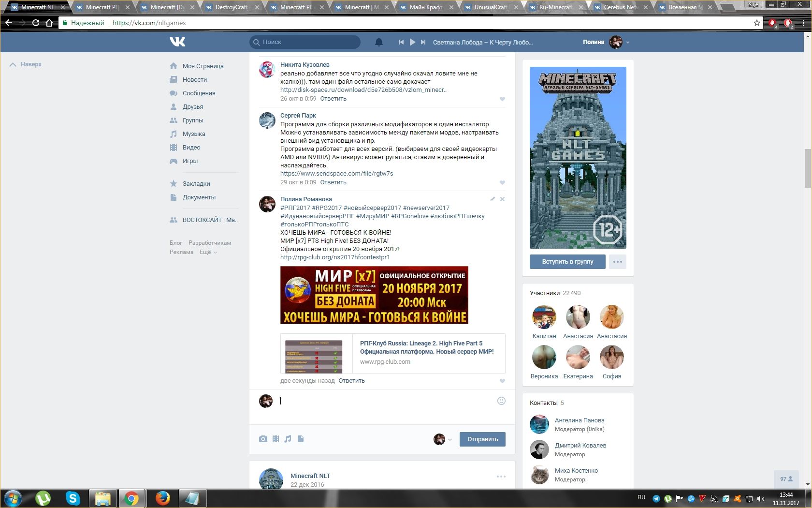Switch to the Ru-Minecraft browser tab

coord(555,7)
